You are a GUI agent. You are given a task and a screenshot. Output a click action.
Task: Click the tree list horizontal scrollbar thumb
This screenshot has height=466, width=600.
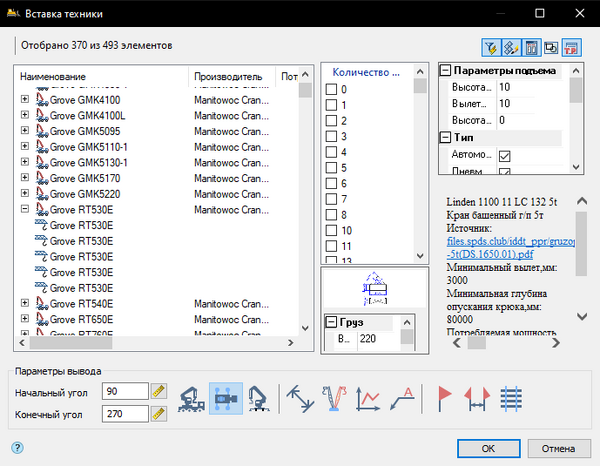[71, 343]
